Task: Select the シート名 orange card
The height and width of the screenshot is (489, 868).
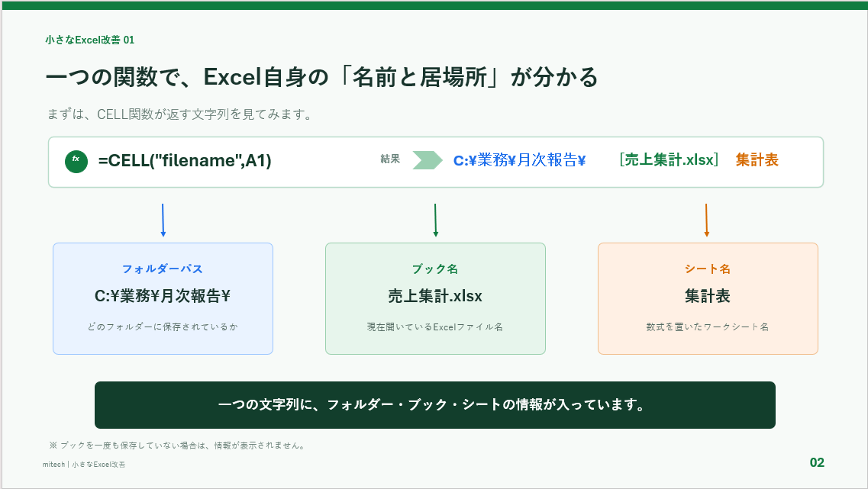Action: pos(708,299)
